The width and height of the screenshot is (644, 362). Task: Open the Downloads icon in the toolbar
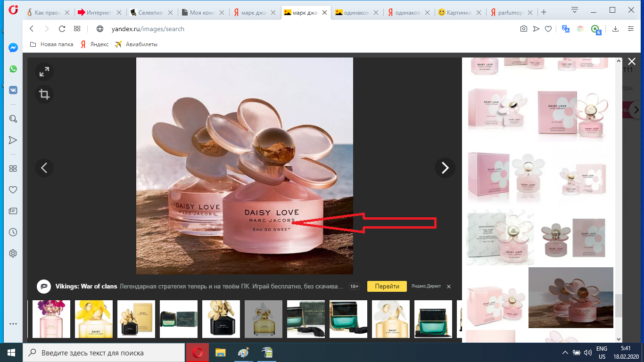[x=615, y=29]
